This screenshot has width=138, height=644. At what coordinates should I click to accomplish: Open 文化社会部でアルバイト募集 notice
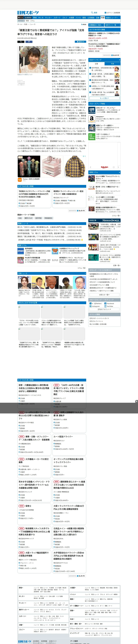[x=99, y=285]
